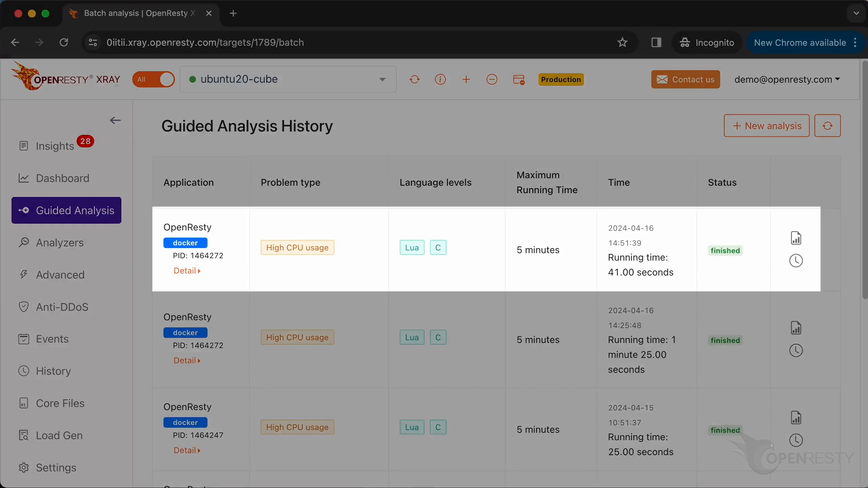This screenshot has height=488, width=868.
Task: Click the OpenResty XRay logo
Action: (x=65, y=77)
